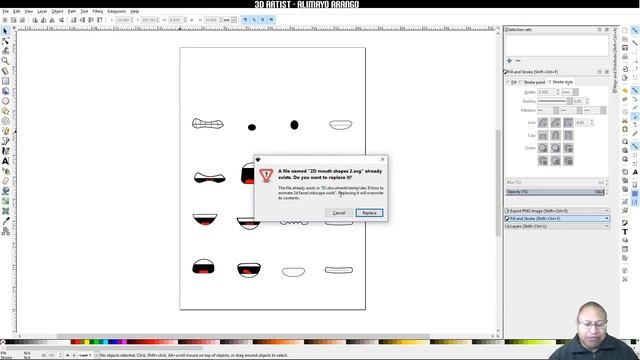Select the Ellipse circle tool
640x360 pixels.
tap(5, 101)
